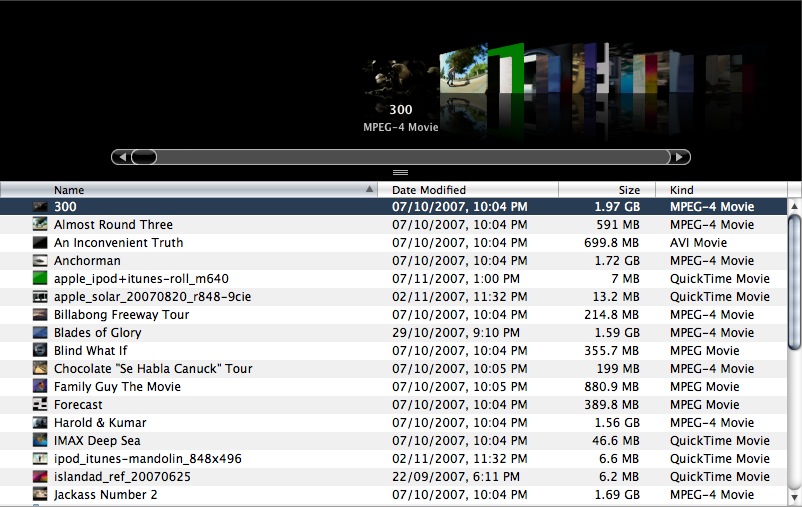Click the Forecast file icon
802x507 pixels.
point(40,405)
